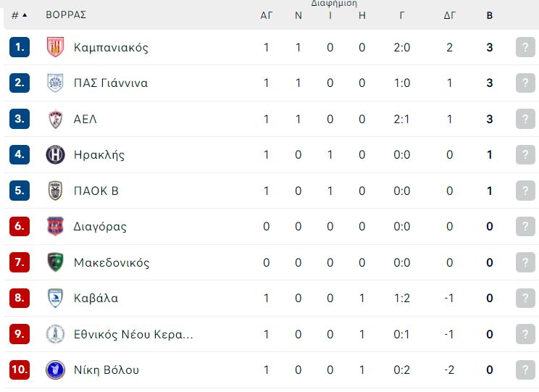Click the ΠΑΟΚ Β shield logo
The height and width of the screenshot is (392, 539).
click(55, 191)
